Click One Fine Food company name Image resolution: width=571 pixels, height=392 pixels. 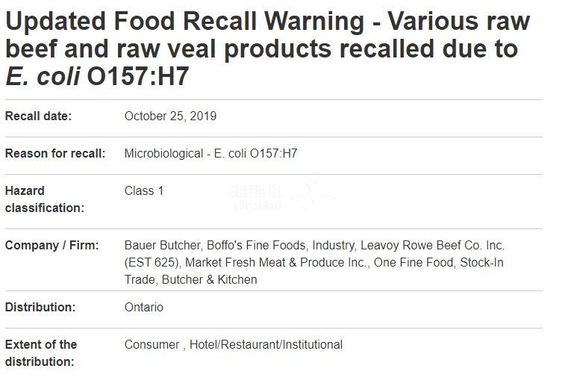click(x=414, y=262)
